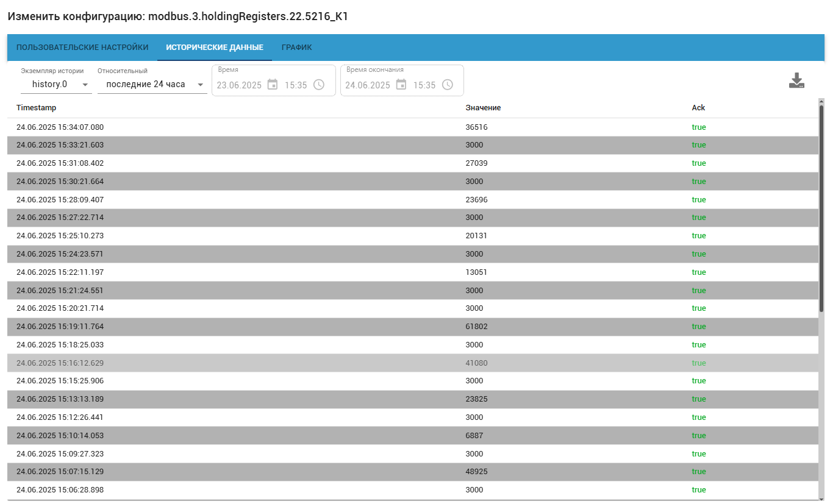Open start date calendar picker icon
This screenshot has height=504, width=830.
click(273, 85)
